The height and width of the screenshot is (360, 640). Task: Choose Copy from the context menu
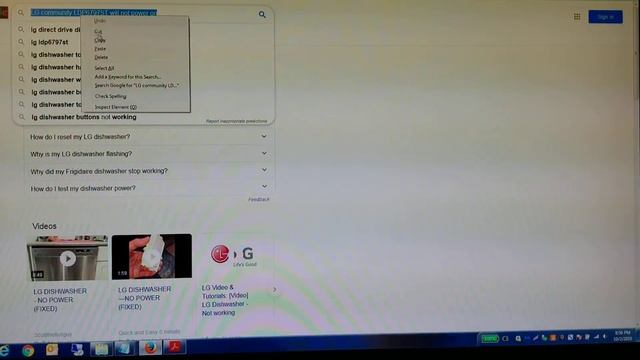100,40
